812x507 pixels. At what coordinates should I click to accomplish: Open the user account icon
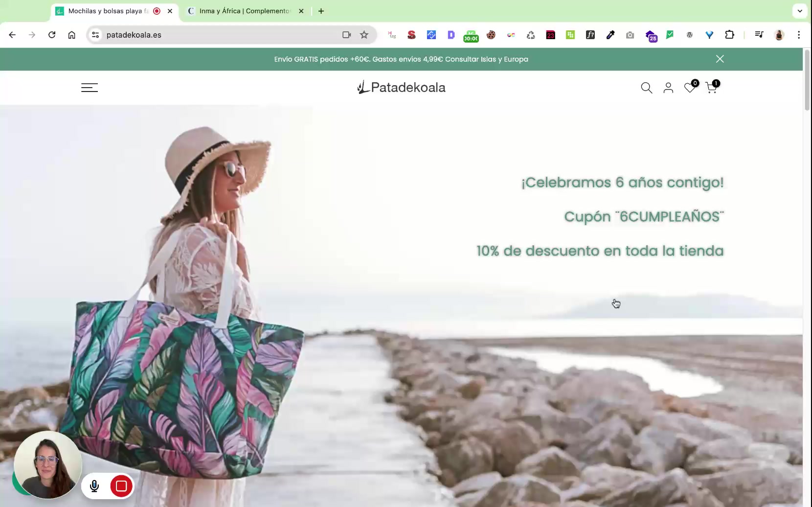pos(668,88)
